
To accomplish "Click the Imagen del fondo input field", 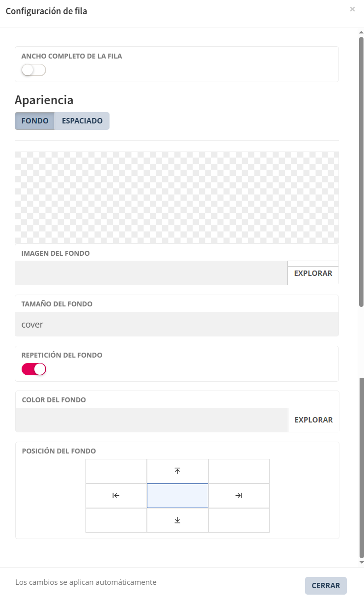I will click(x=151, y=273).
